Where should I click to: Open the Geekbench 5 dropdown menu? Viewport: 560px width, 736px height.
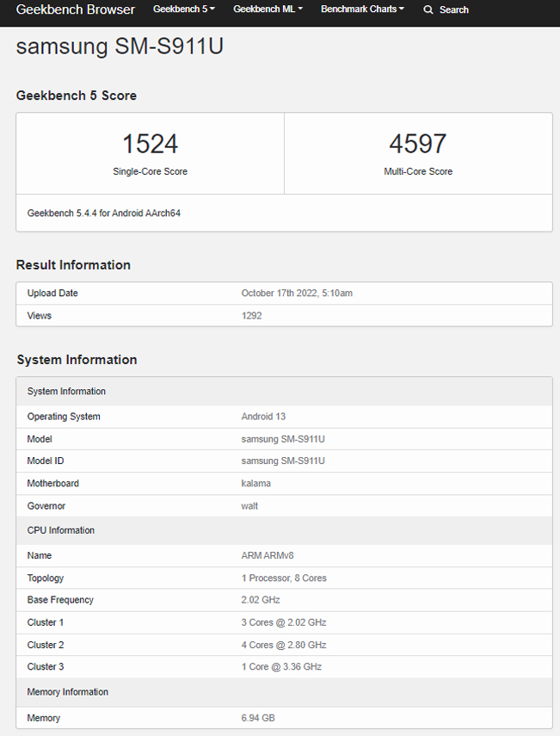pyautogui.click(x=183, y=9)
